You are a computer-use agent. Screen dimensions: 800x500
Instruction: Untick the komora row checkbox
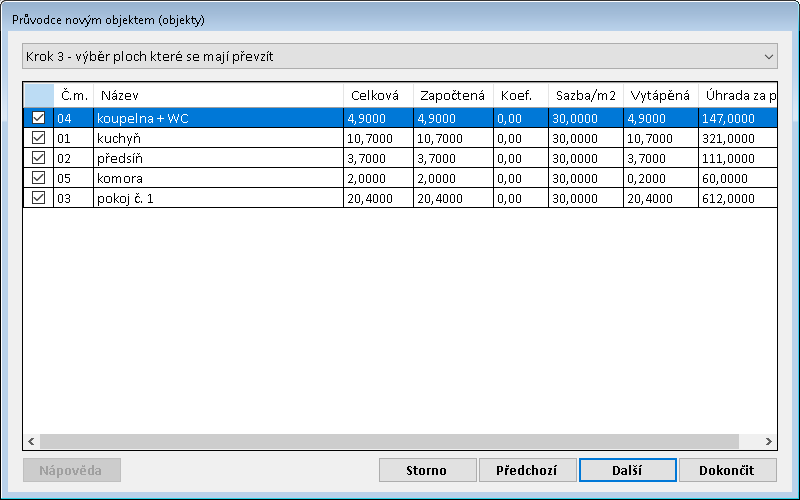coord(38,177)
